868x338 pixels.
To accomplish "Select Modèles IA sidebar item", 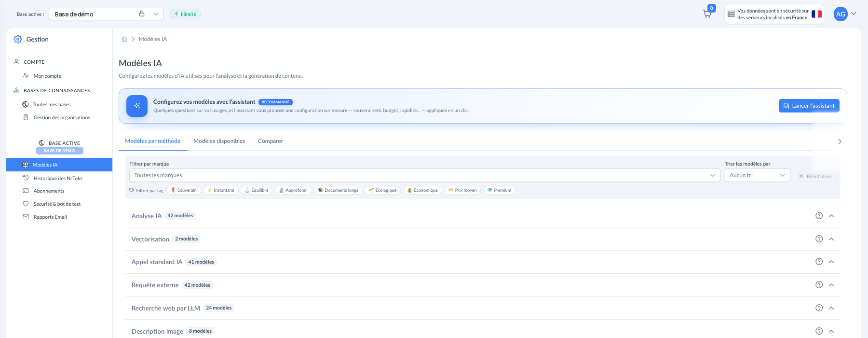I will pyautogui.click(x=59, y=165).
